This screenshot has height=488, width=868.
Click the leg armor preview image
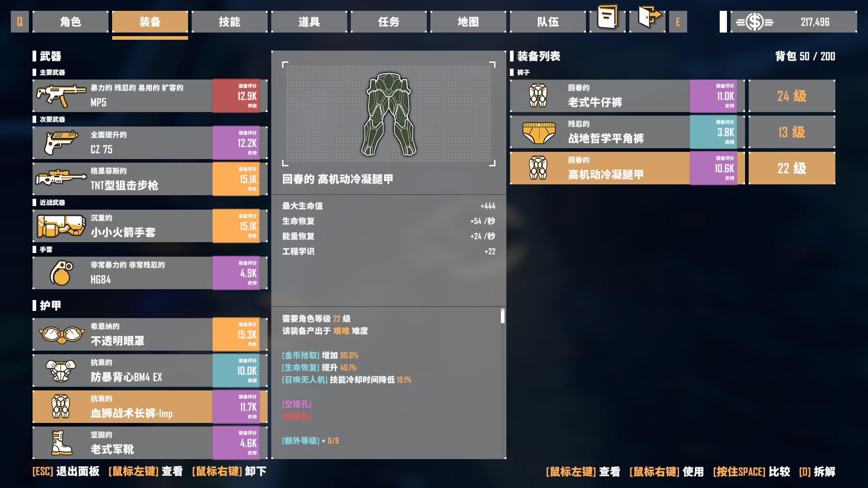click(x=389, y=114)
